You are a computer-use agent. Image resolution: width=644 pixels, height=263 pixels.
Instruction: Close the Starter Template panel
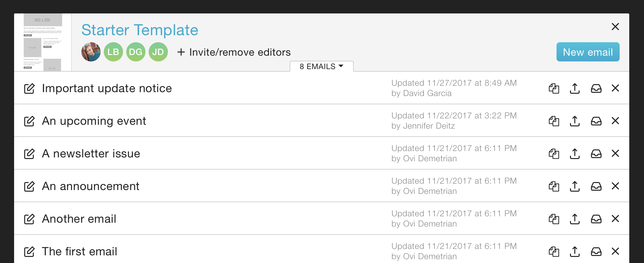point(615,27)
